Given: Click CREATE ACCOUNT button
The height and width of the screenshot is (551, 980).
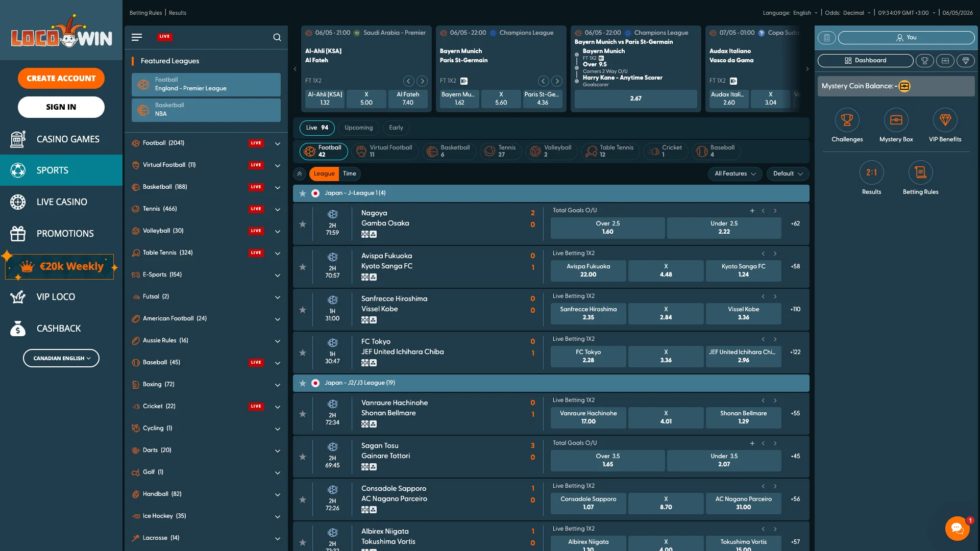Looking at the screenshot, I should (x=61, y=79).
